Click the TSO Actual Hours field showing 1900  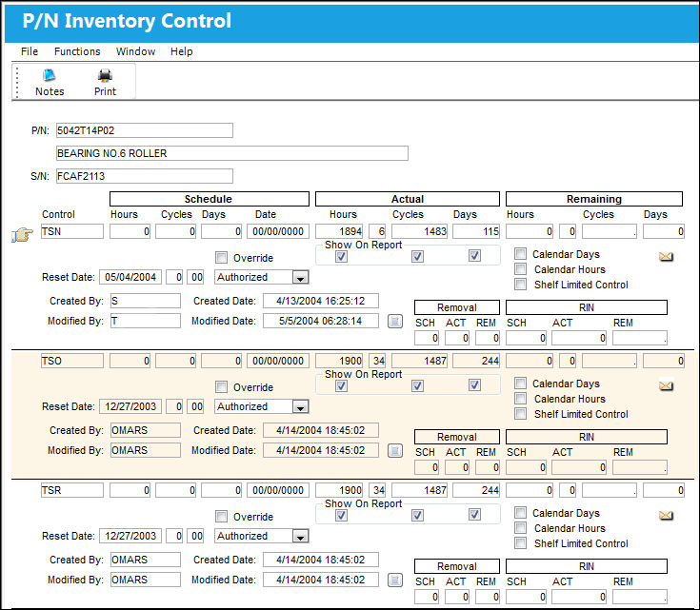pyautogui.click(x=339, y=361)
